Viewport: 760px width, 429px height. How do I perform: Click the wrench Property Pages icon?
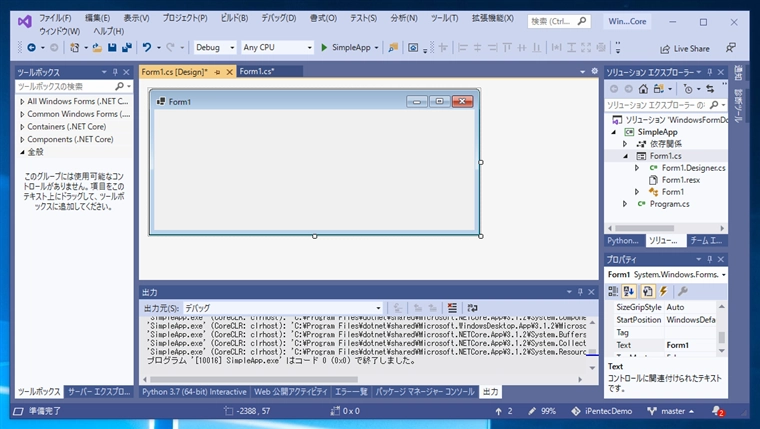click(x=682, y=291)
